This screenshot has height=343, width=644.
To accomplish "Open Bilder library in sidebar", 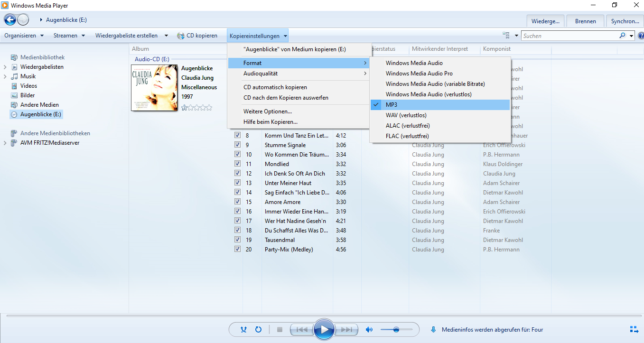I will 28,95.
